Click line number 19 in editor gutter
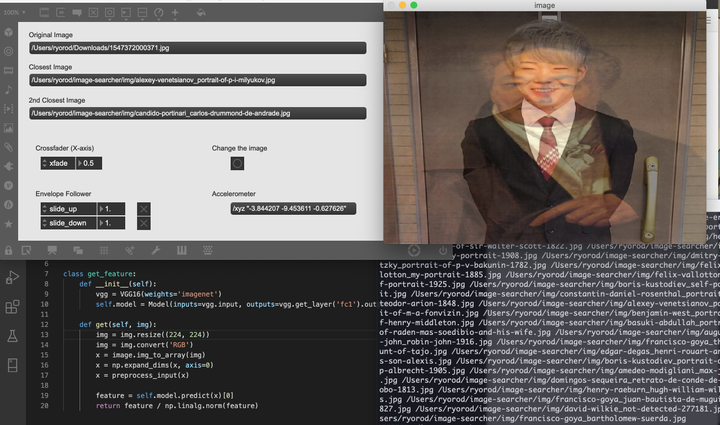 (x=45, y=396)
